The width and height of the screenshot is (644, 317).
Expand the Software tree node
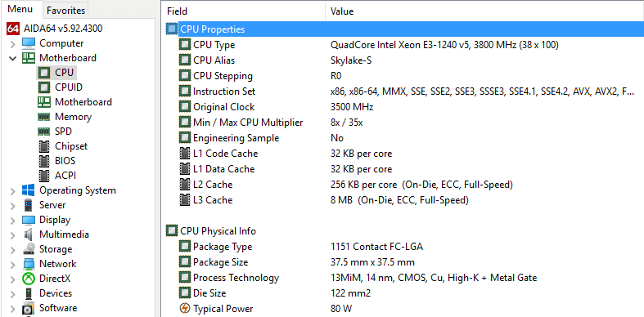click(13, 308)
